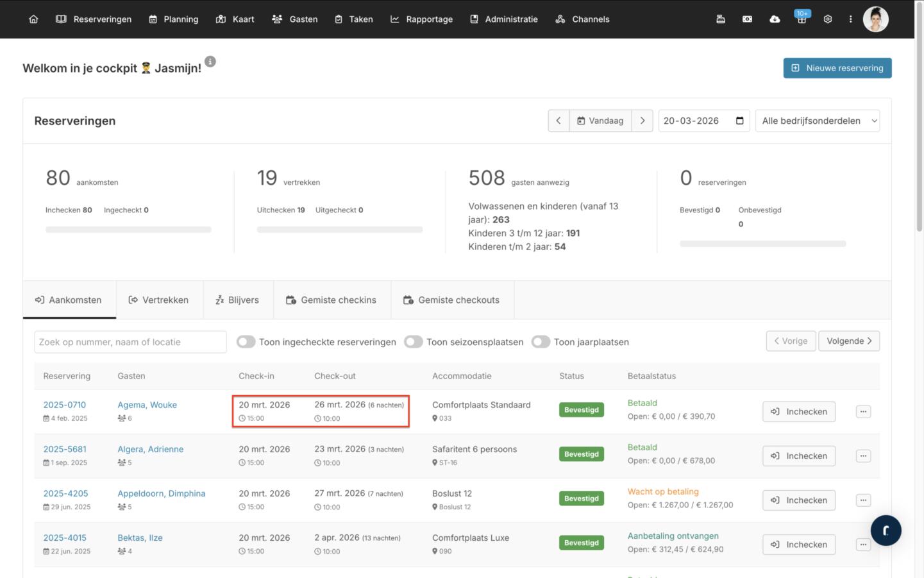
Task: Open reservation link 2025-5681
Action: coord(65,449)
